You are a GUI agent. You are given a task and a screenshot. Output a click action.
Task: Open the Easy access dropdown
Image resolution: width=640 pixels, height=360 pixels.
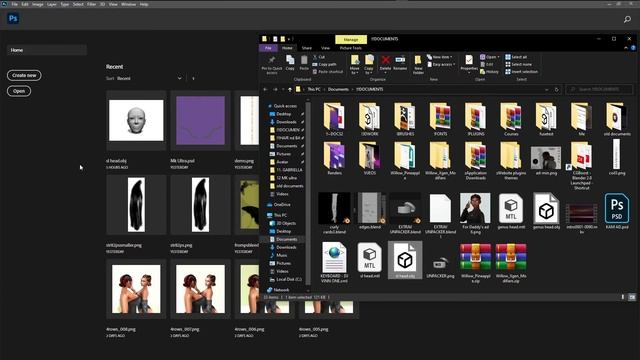pyautogui.click(x=442, y=64)
